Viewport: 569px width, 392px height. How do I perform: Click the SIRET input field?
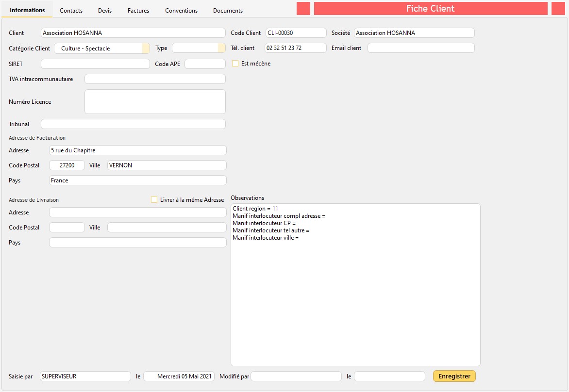95,64
